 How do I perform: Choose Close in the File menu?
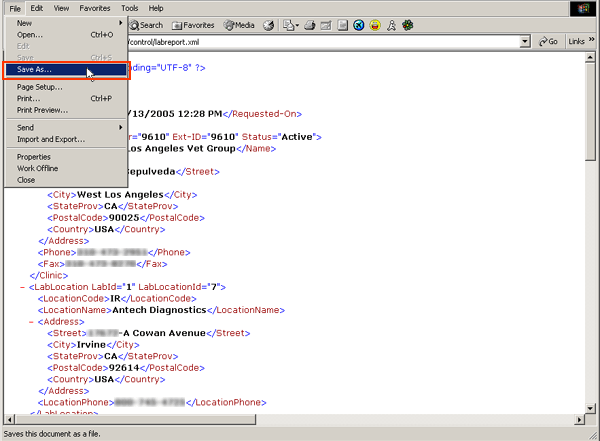pyautogui.click(x=67, y=180)
